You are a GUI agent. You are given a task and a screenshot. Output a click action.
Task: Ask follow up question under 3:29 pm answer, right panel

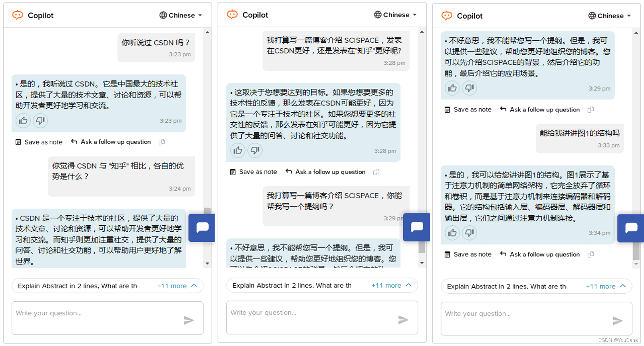point(540,109)
